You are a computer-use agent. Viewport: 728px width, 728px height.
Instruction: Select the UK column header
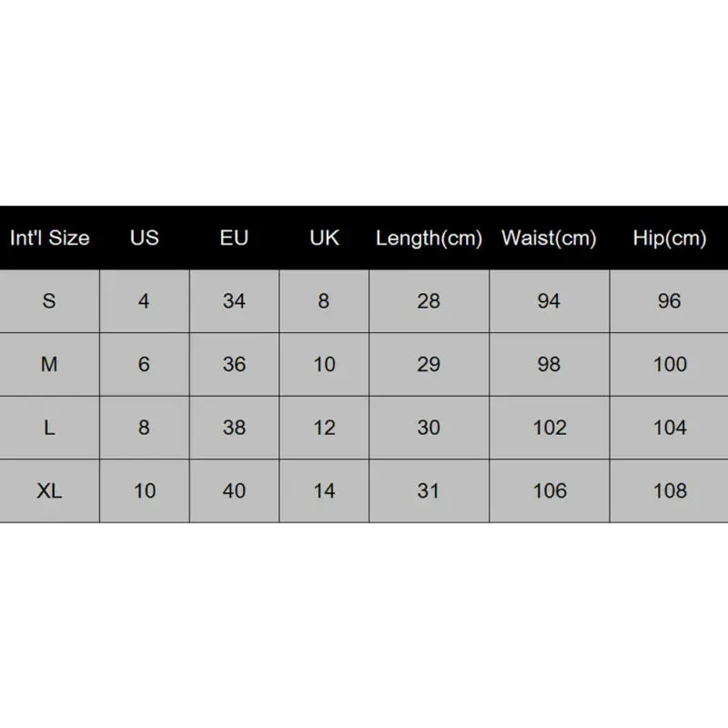324,238
